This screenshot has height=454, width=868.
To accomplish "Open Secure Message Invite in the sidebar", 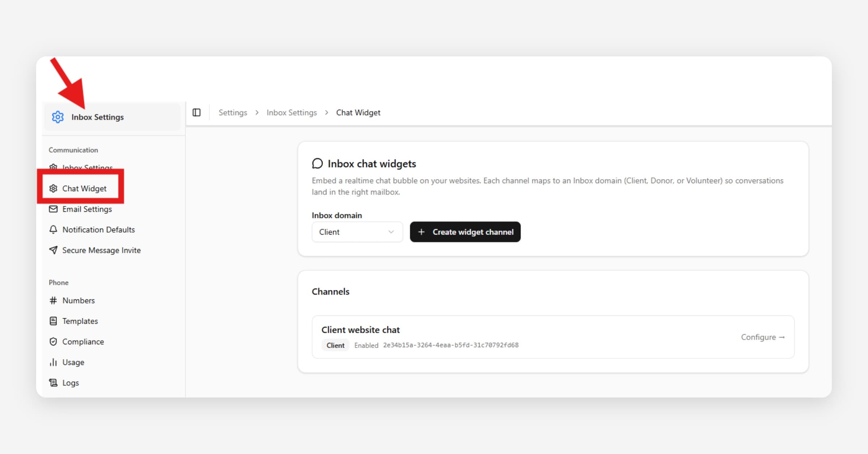I will [101, 250].
